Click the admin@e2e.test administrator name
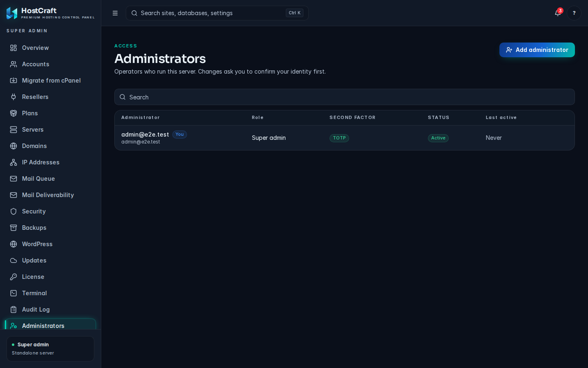Viewport: 588px width, 368px height. pos(145,135)
